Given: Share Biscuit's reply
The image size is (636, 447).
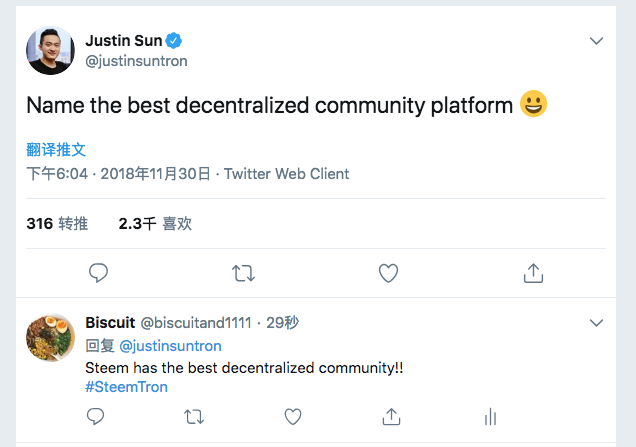Looking at the screenshot, I should click(x=391, y=417).
